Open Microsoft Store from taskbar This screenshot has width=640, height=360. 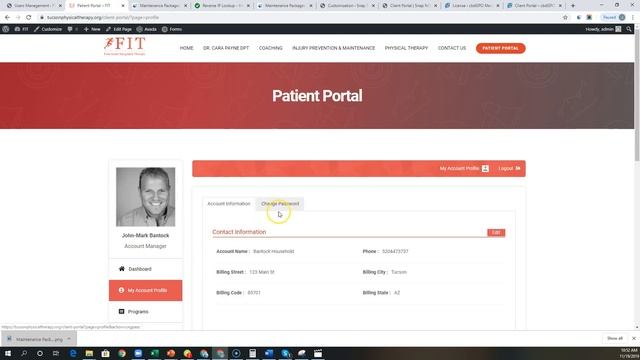tap(106, 353)
